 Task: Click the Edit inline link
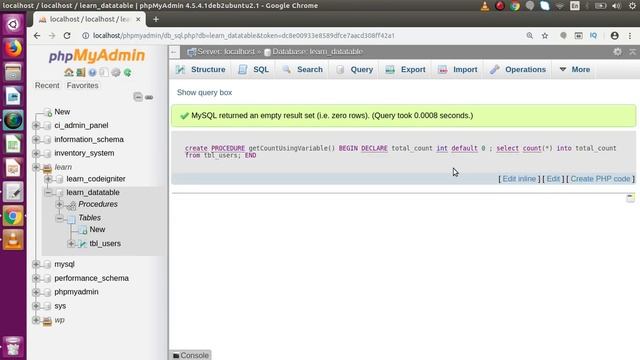click(x=519, y=179)
